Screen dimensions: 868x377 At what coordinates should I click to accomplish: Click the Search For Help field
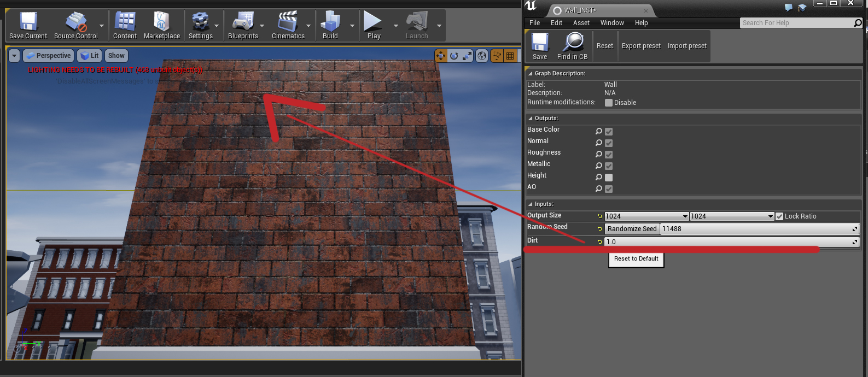point(796,23)
